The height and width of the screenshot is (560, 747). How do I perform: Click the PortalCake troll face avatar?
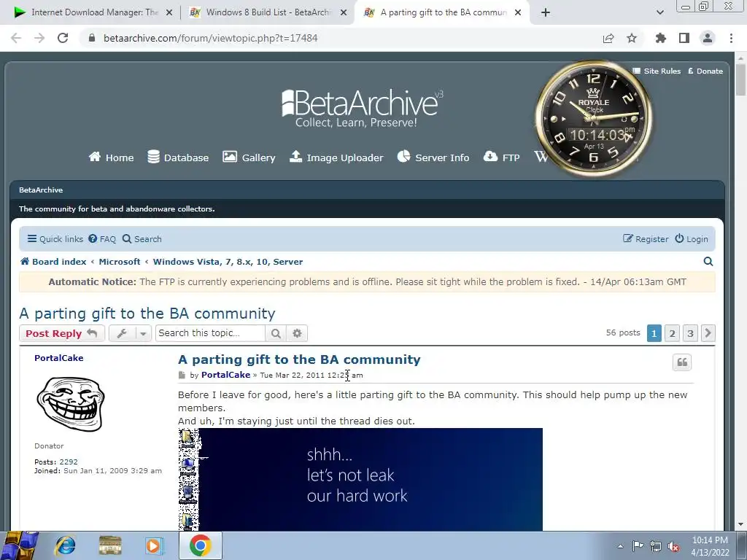(x=71, y=404)
